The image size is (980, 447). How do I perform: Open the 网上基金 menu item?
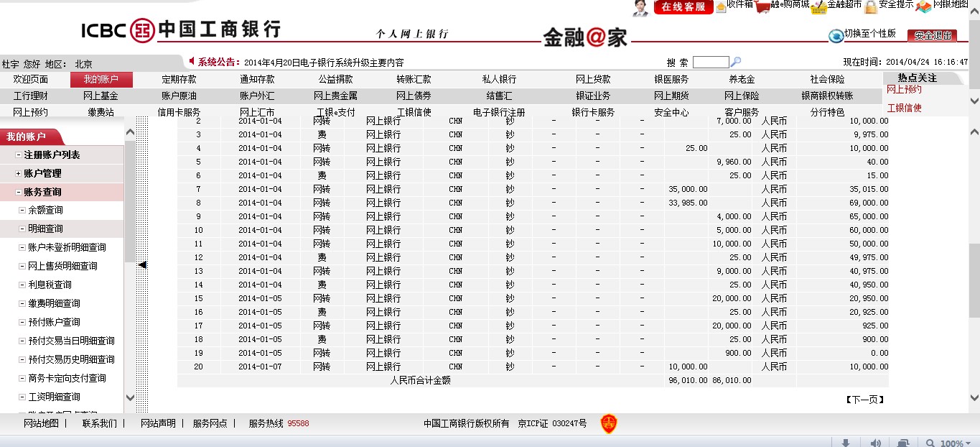(x=101, y=96)
